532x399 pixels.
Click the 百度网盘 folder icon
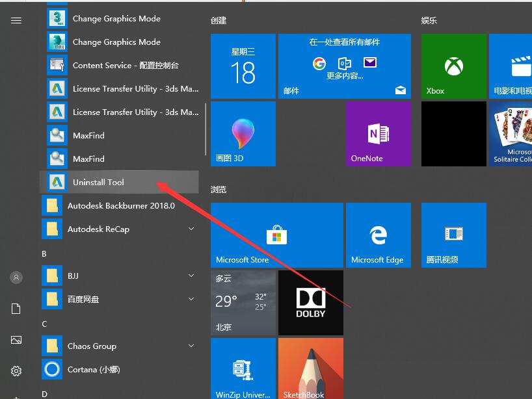[52, 299]
